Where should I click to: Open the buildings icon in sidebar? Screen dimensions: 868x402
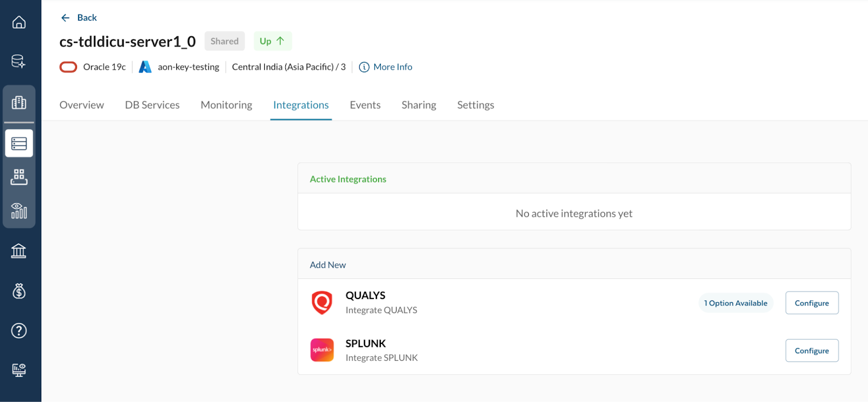tap(19, 103)
